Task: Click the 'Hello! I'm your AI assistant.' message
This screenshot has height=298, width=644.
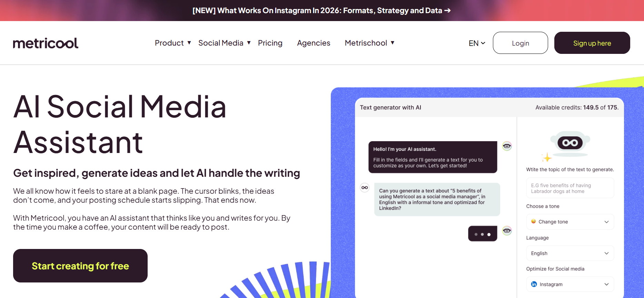Action: coord(433,157)
